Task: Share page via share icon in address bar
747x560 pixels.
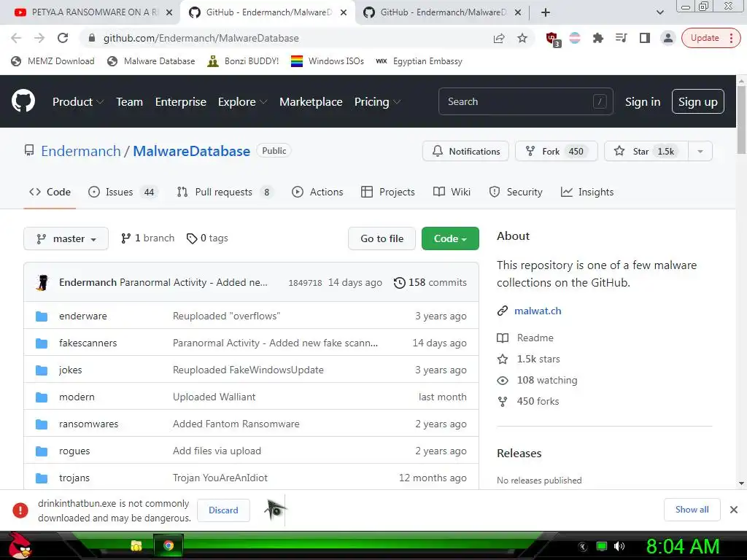Action: [x=499, y=38]
